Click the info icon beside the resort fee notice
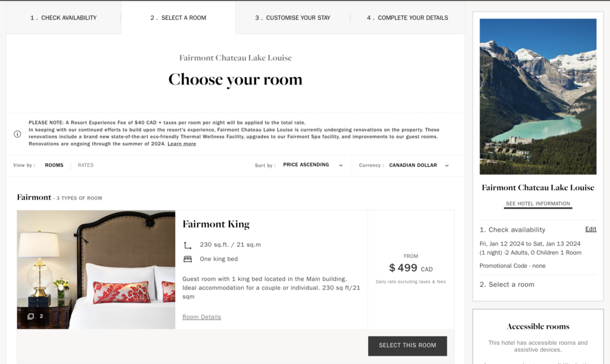 (x=17, y=134)
